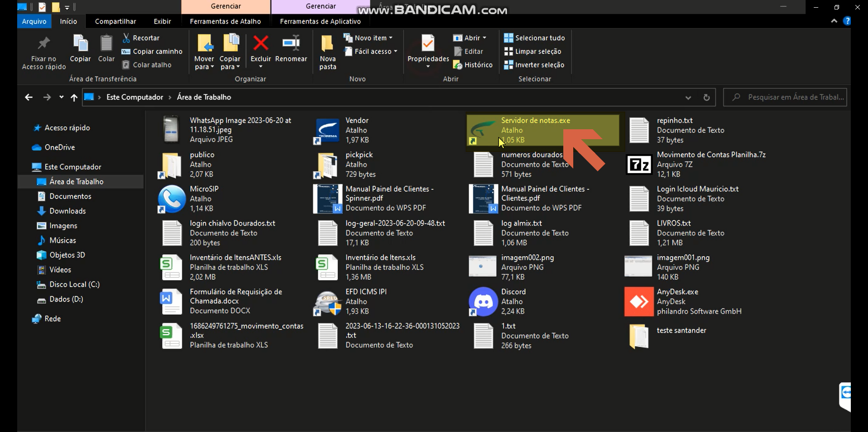Go back with the back arrow
The image size is (868, 432).
[28, 97]
